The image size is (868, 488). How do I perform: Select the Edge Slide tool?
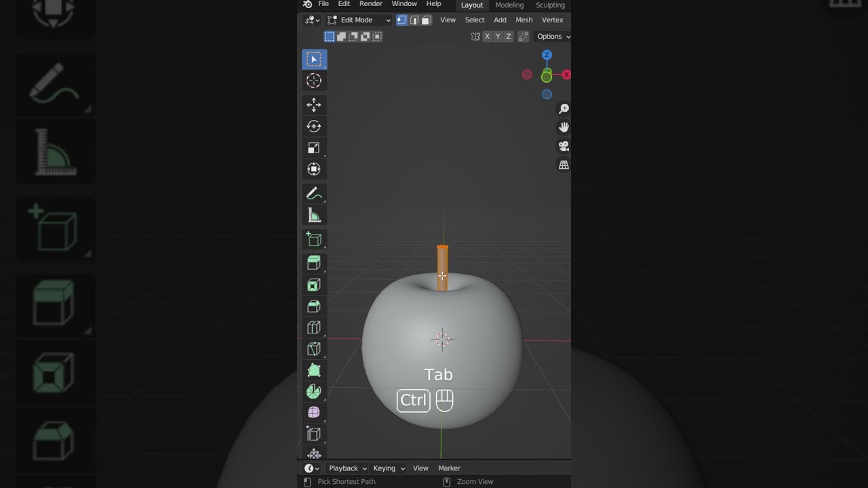[x=314, y=434]
